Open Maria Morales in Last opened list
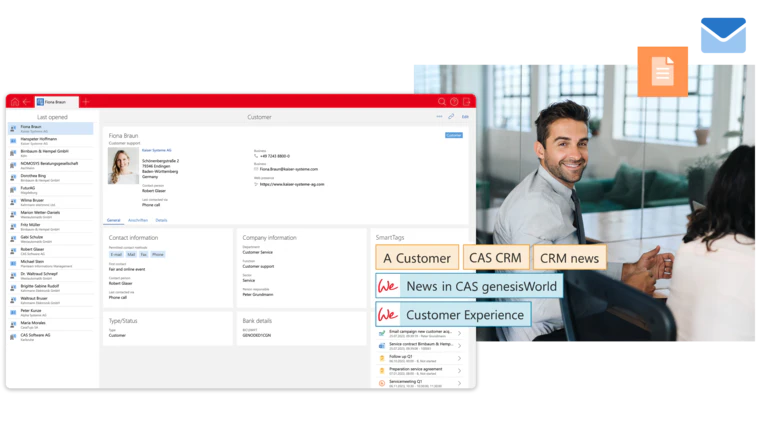The image size is (768, 432). 50,324
